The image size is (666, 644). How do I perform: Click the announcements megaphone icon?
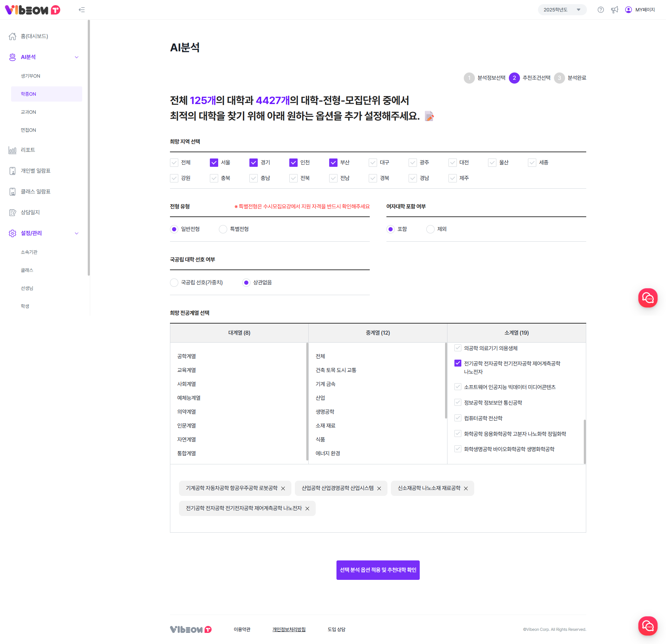pos(614,10)
